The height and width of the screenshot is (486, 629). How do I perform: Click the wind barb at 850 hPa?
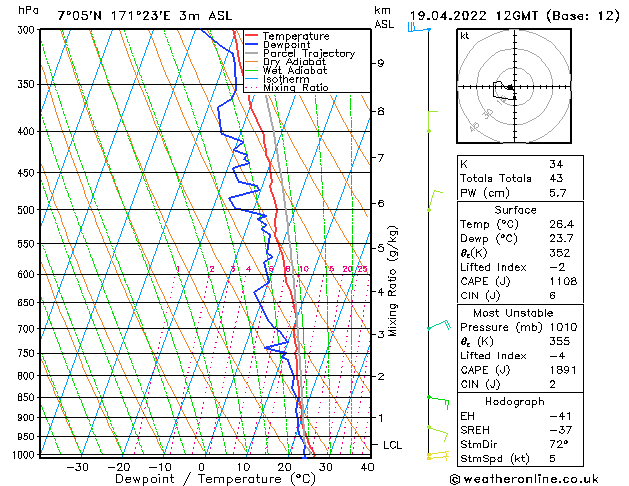438,402
